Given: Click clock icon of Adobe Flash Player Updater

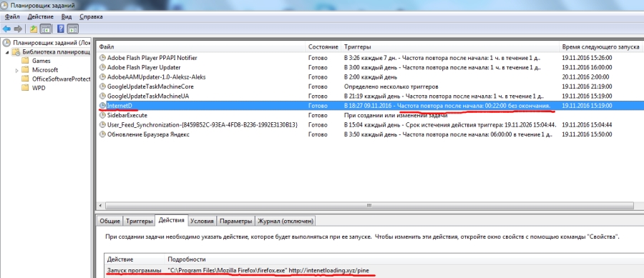Looking at the screenshot, I should (102, 67).
